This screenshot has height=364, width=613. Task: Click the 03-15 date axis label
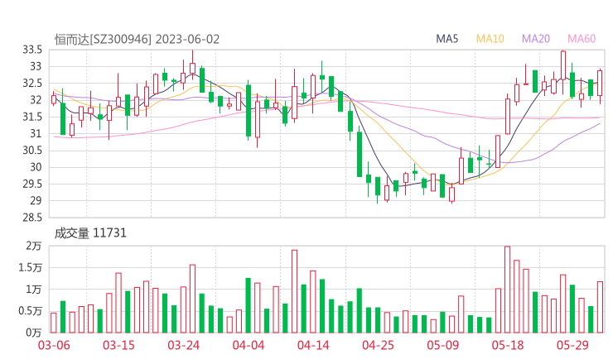(x=118, y=345)
